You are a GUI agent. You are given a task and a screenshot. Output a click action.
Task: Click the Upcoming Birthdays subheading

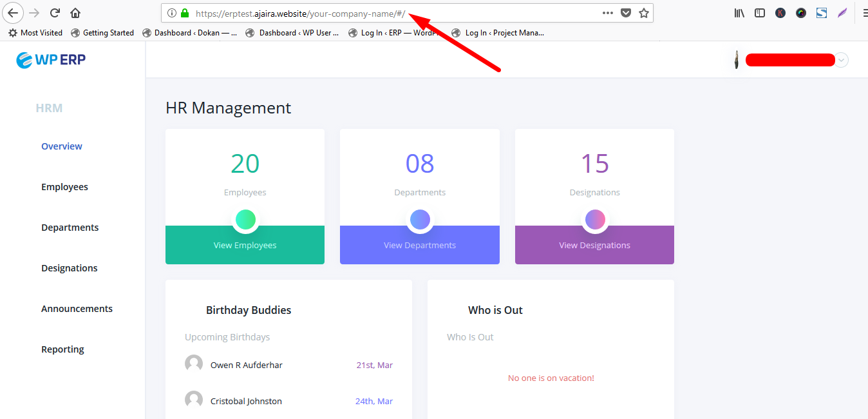point(227,337)
